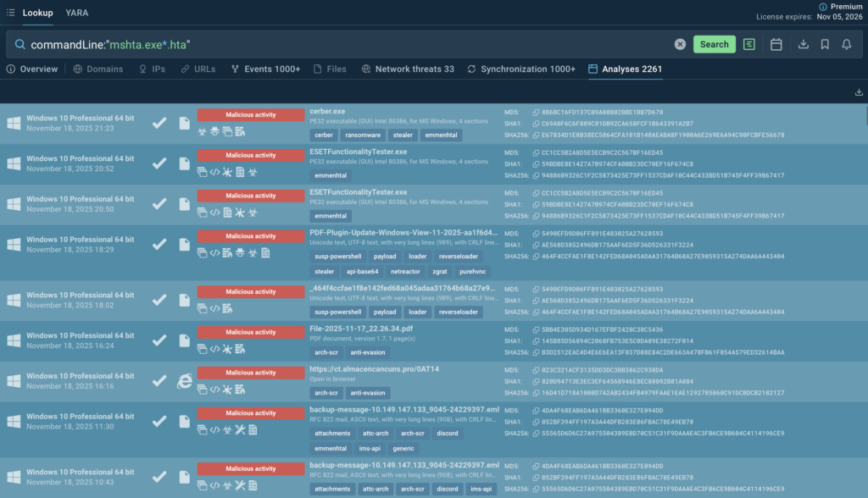The height and width of the screenshot is (498, 868).
Task: Switch to the YARA tab
Action: pyautogui.click(x=77, y=13)
